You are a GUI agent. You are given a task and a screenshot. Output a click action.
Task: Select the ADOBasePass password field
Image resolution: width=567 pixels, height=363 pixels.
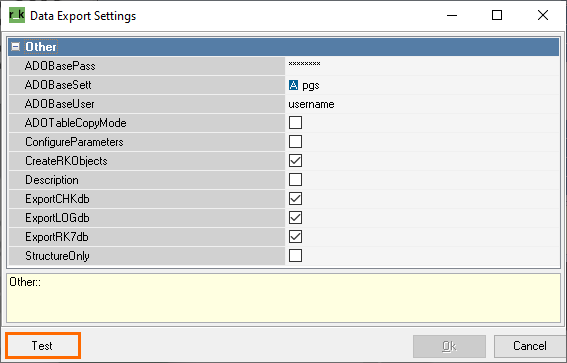[422, 66]
